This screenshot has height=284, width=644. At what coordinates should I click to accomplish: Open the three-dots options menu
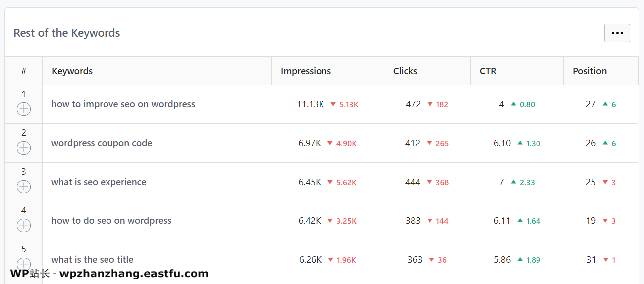tap(617, 33)
